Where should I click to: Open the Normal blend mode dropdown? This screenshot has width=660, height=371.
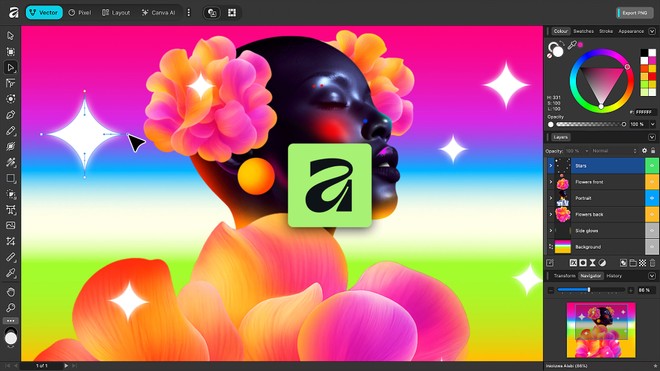pos(614,151)
